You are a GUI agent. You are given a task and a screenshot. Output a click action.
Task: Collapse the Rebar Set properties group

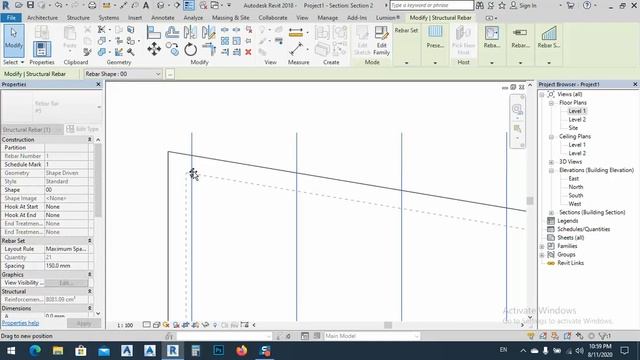89,241
